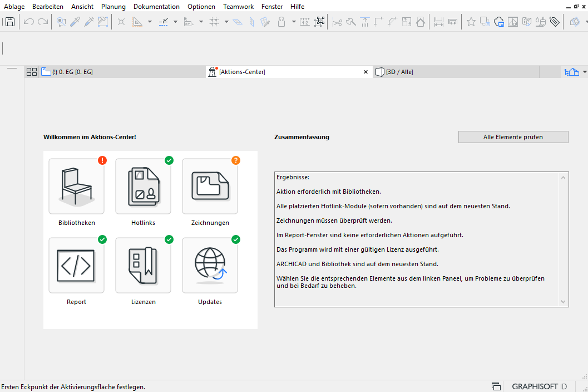Open the Hilfe menu

[298, 6]
